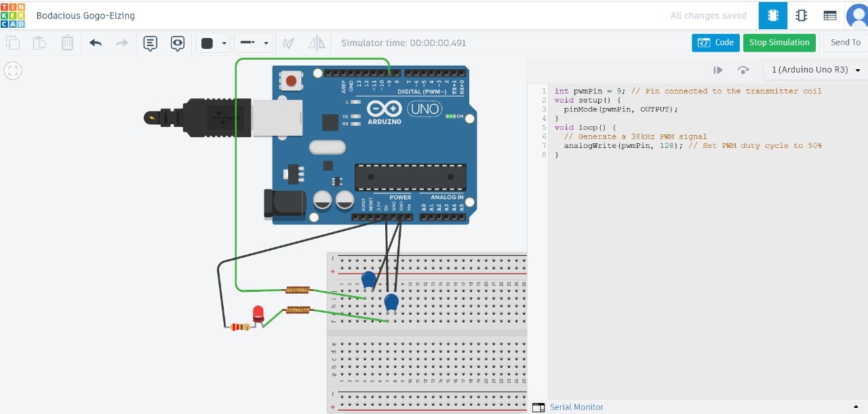Image resolution: width=868 pixels, height=414 pixels.
Task: Click the analogWrite code line
Action: [692, 146]
